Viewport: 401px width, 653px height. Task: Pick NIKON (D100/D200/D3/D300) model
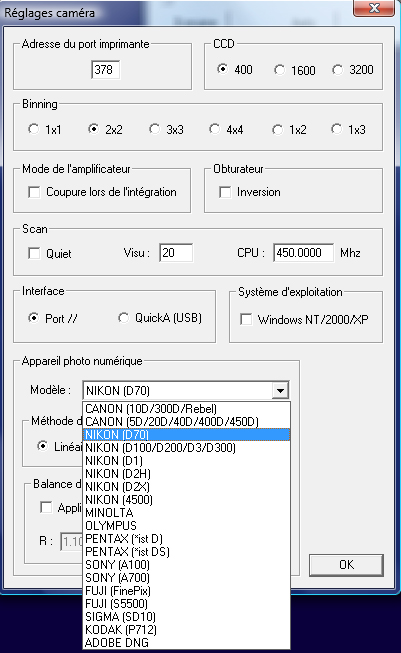(x=187, y=448)
